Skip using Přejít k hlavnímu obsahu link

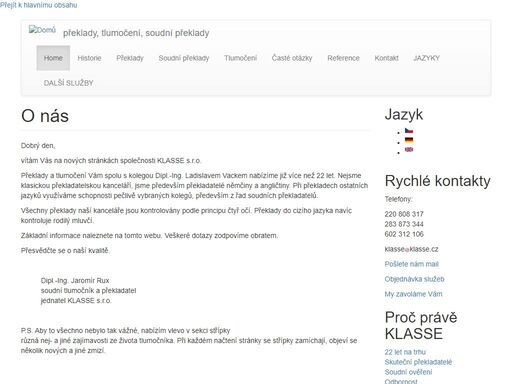[x=38, y=5]
